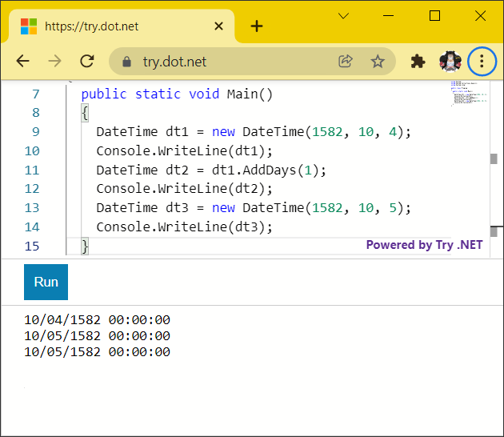The width and height of the screenshot is (504, 437).
Task: Click 'Console.WriteLine(dt2);' on line 12
Action: coord(185,189)
